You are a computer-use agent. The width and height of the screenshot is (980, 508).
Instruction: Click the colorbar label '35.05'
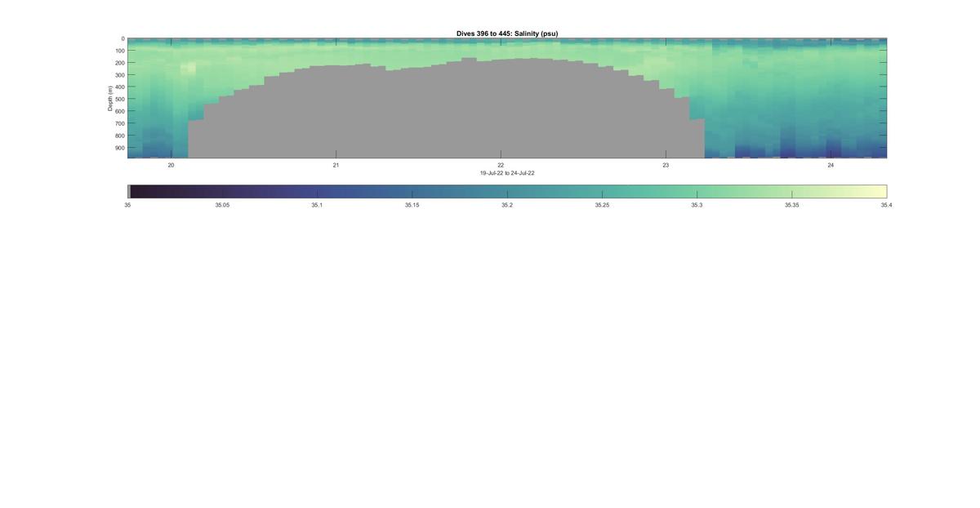(x=222, y=205)
